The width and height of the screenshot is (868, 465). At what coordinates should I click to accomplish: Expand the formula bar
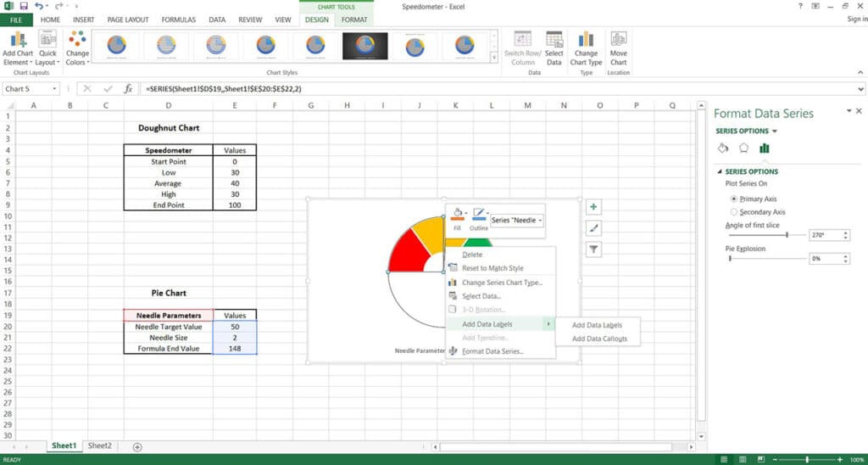pos(861,89)
